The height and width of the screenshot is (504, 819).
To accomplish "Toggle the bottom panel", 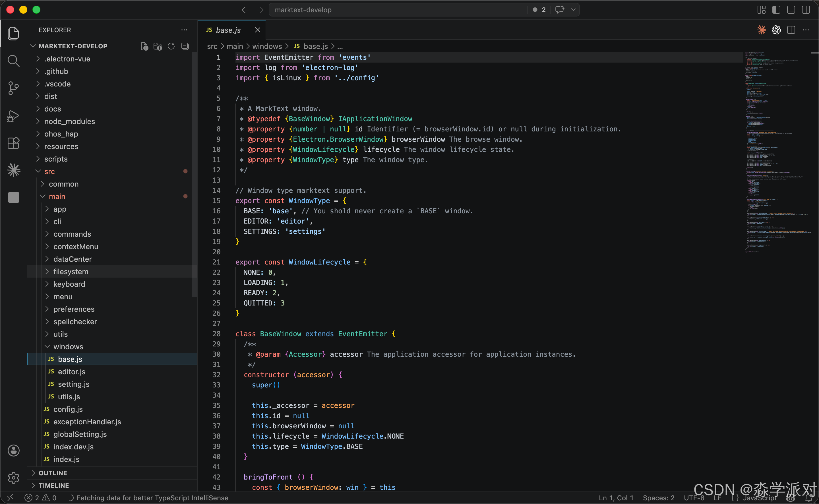I will pos(791,10).
